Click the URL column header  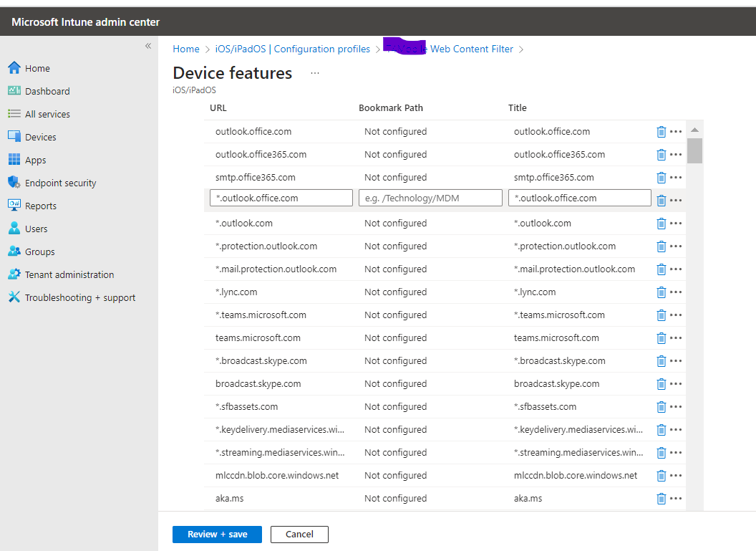[218, 107]
